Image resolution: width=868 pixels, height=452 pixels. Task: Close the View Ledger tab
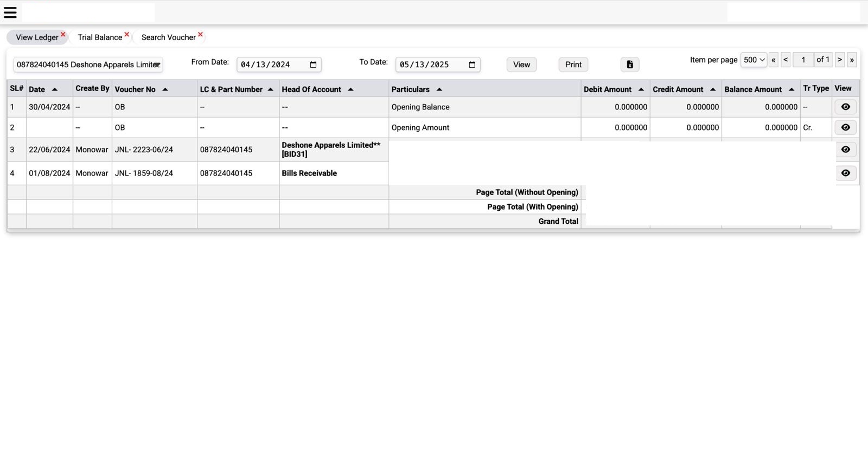click(x=63, y=34)
